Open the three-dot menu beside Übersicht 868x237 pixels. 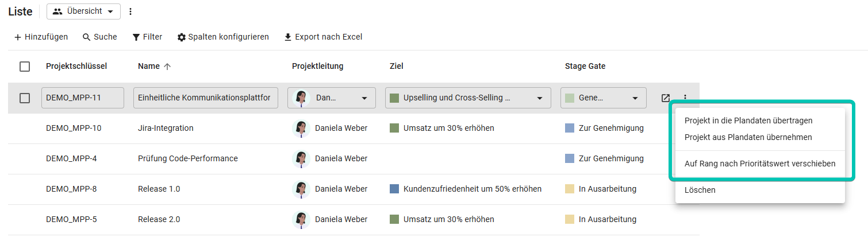tap(130, 11)
